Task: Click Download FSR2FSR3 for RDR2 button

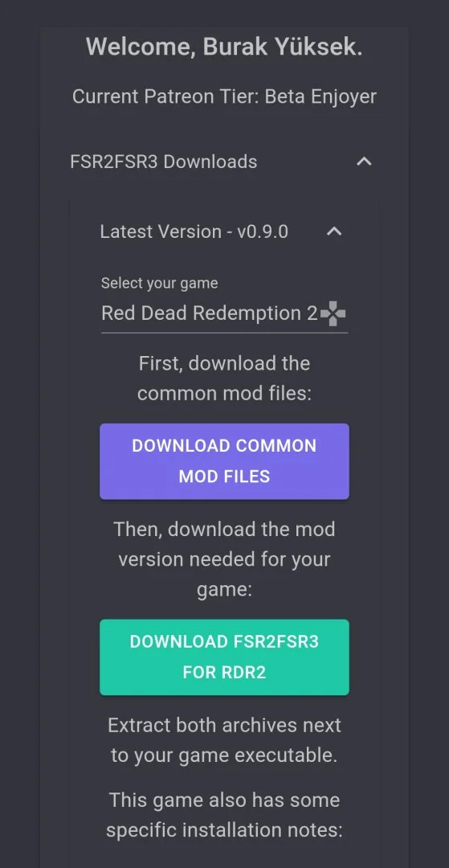Action: (224, 657)
